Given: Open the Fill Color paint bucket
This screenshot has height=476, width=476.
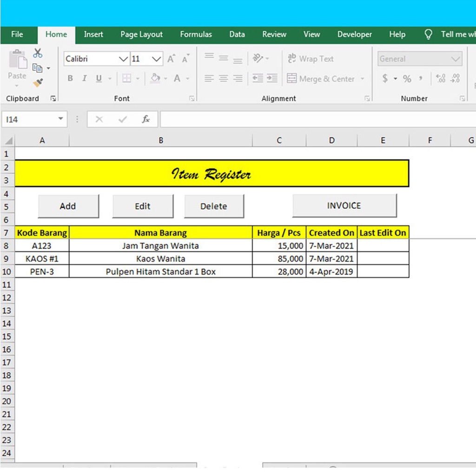Looking at the screenshot, I should tap(156, 79).
